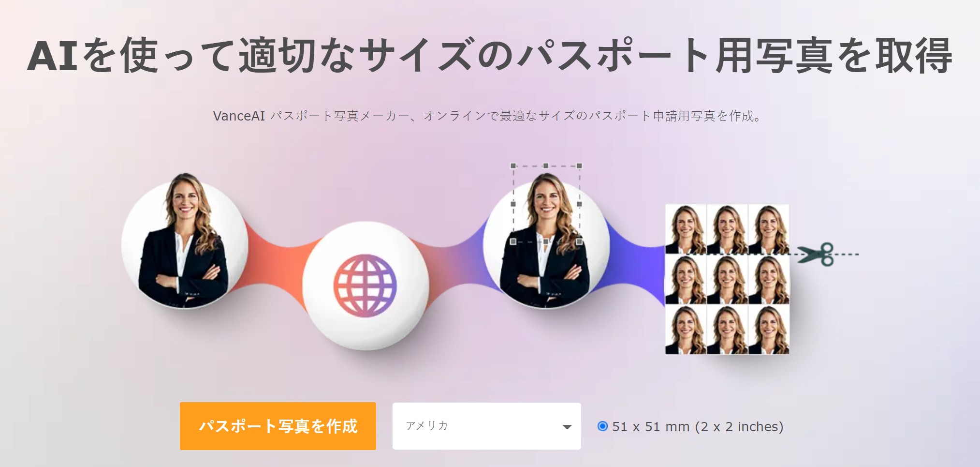Click the top-right crop handle on portrait
The image size is (980, 467).
pyautogui.click(x=579, y=166)
